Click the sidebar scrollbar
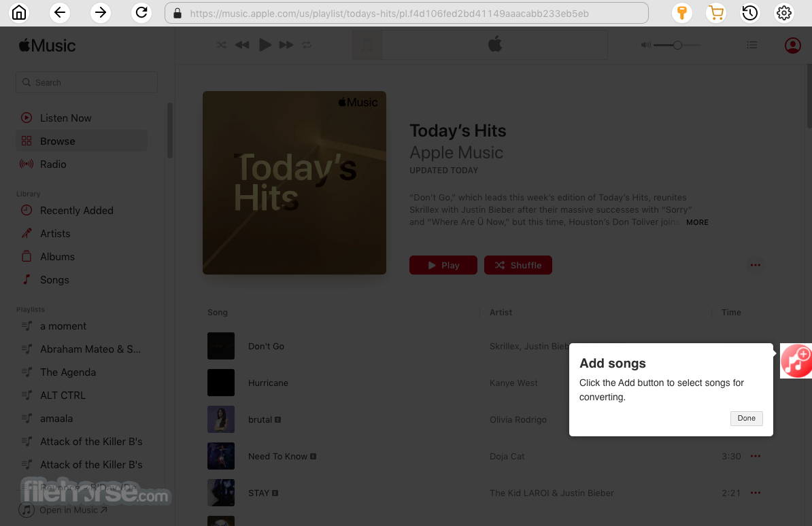 click(169, 130)
